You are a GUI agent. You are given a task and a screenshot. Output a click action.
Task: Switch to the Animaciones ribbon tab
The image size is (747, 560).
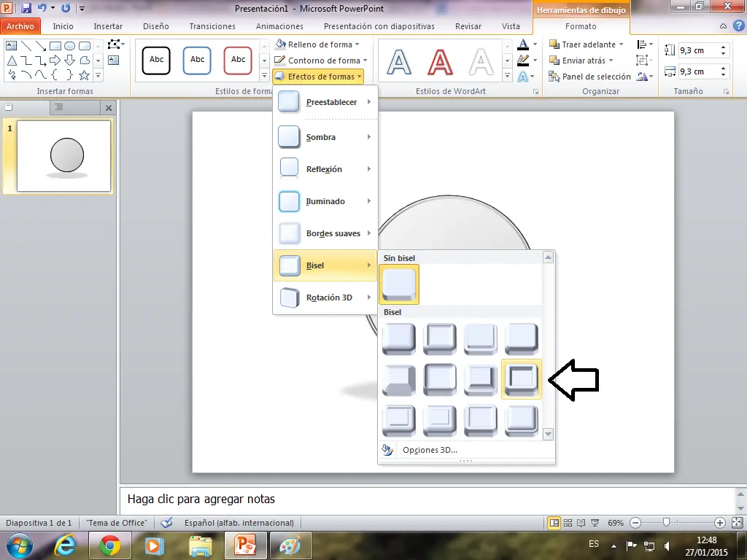[279, 26]
